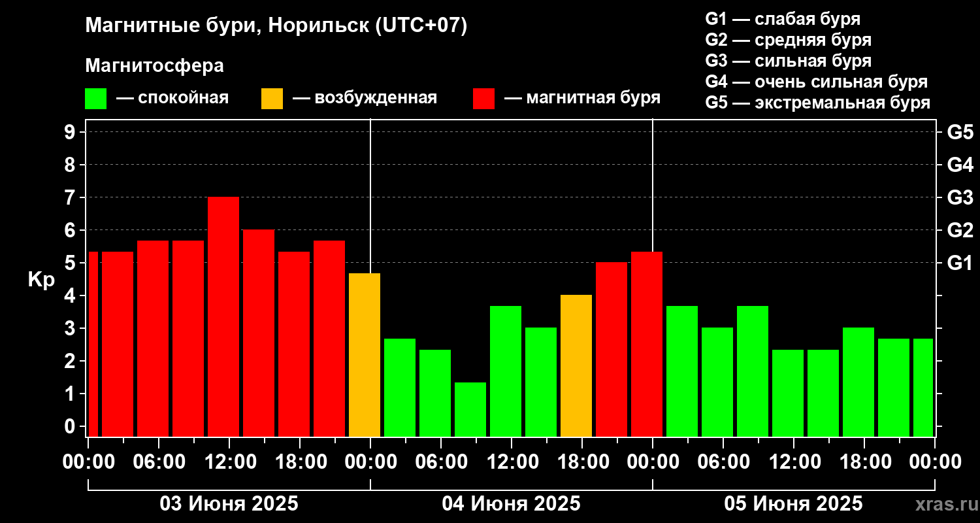Click the right-axis 'G2' label
This screenshot has width=980, height=523.
(x=960, y=230)
